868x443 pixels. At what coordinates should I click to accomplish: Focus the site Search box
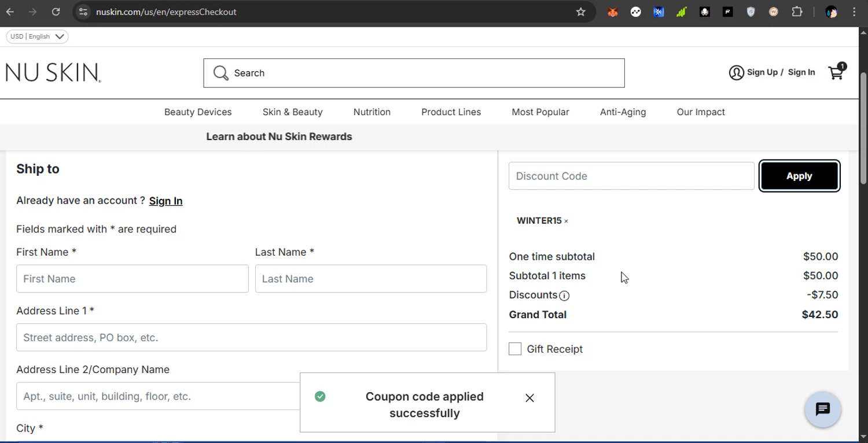[x=414, y=73]
